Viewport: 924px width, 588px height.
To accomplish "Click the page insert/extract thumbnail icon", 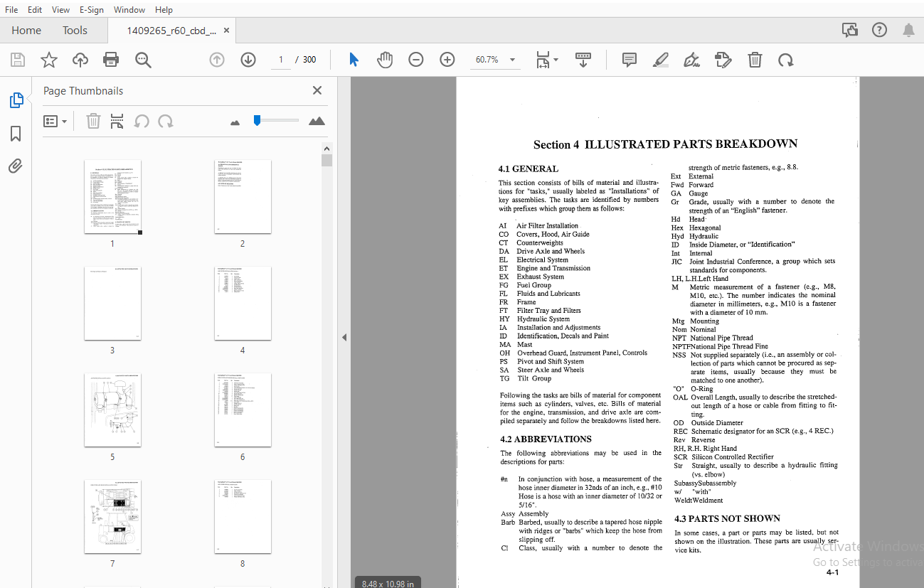I will (117, 122).
